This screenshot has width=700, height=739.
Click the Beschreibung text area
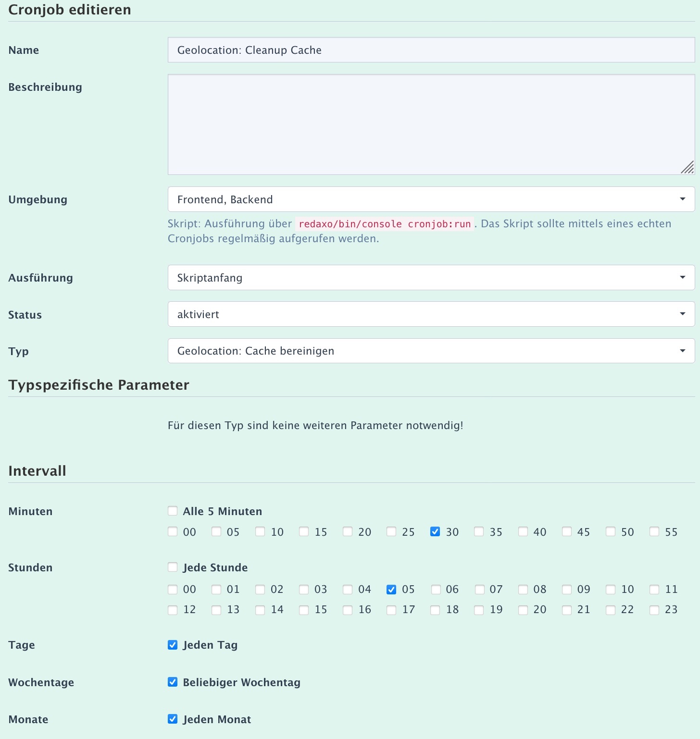pyautogui.click(x=431, y=124)
